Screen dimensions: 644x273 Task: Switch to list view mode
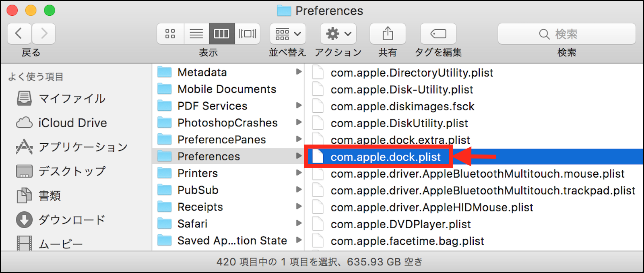tap(196, 33)
